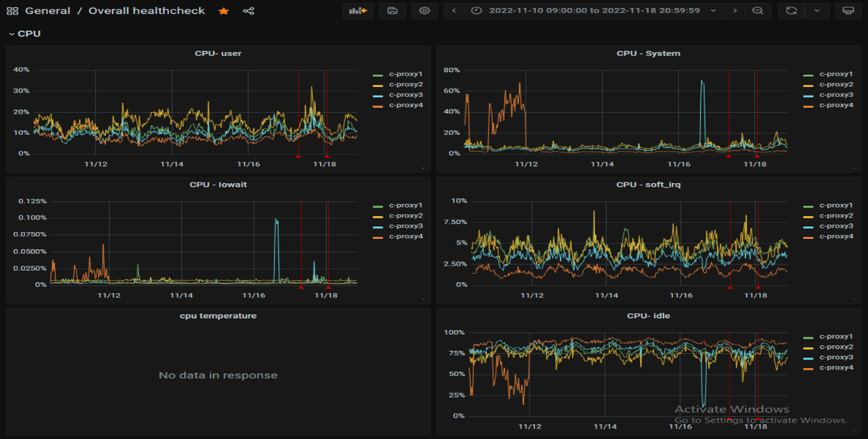
Task: Open dashboard settings gear
Action: [424, 11]
